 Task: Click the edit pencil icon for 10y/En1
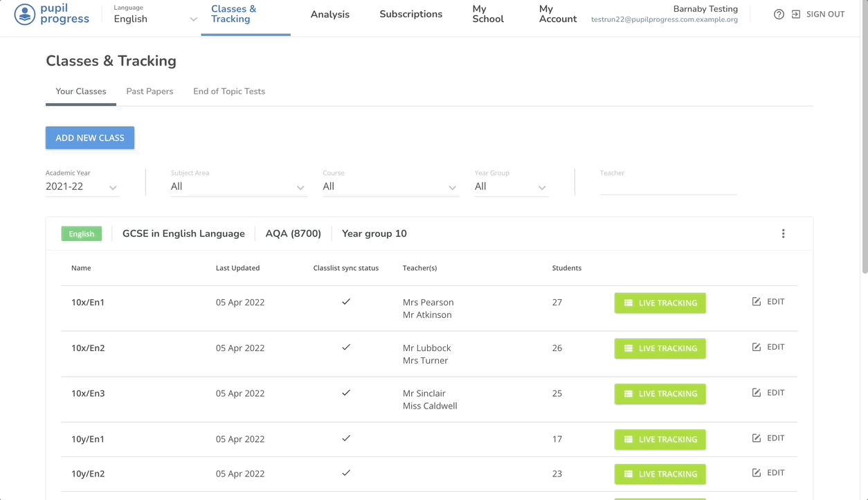coord(757,437)
